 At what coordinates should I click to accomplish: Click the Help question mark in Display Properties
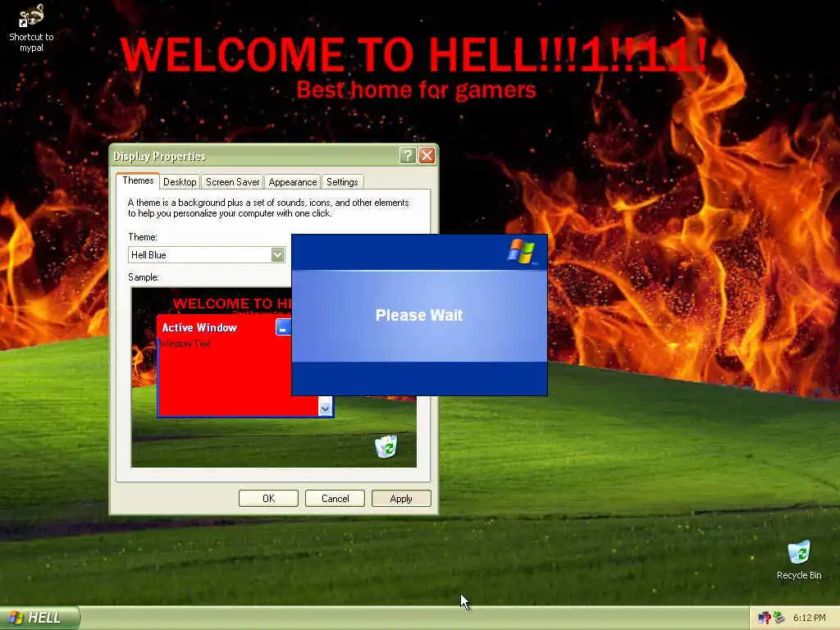407,155
